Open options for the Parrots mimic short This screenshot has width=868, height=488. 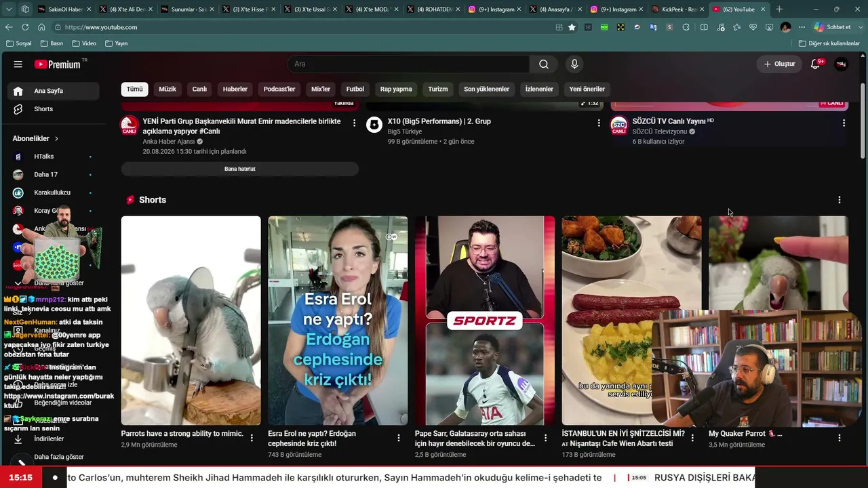(x=252, y=438)
